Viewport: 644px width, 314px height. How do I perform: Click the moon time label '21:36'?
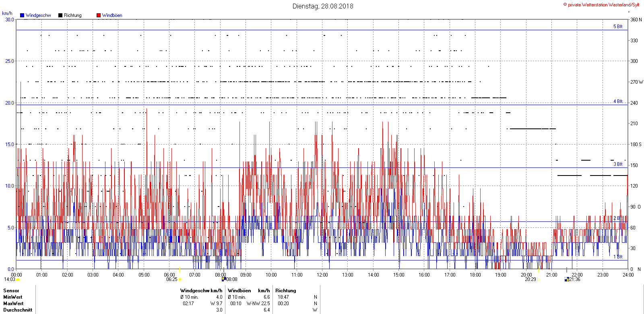(x=575, y=279)
